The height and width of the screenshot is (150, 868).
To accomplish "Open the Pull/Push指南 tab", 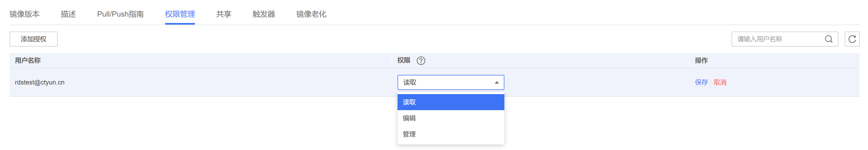I will [120, 14].
